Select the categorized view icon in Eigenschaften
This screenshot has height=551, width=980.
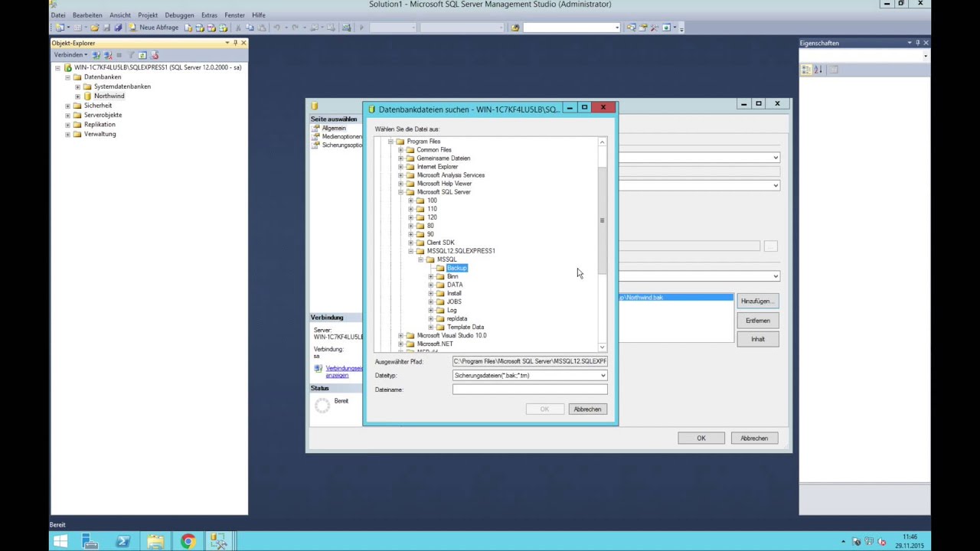(x=806, y=70)
